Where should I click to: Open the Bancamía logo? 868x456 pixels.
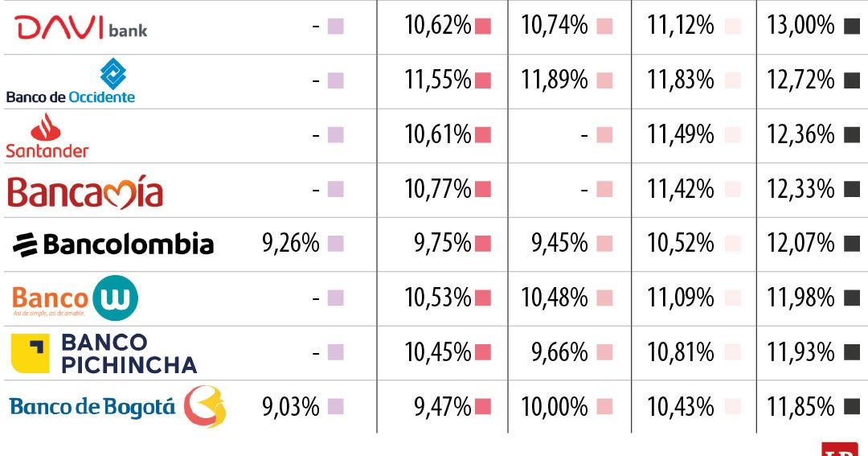(x=85, y=191)
